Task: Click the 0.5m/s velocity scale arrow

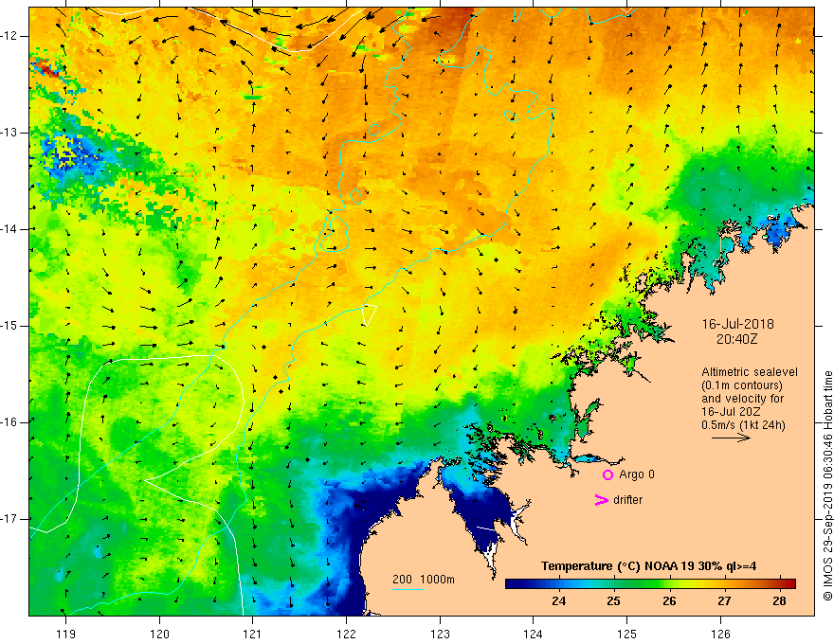Action: point(731,438)
